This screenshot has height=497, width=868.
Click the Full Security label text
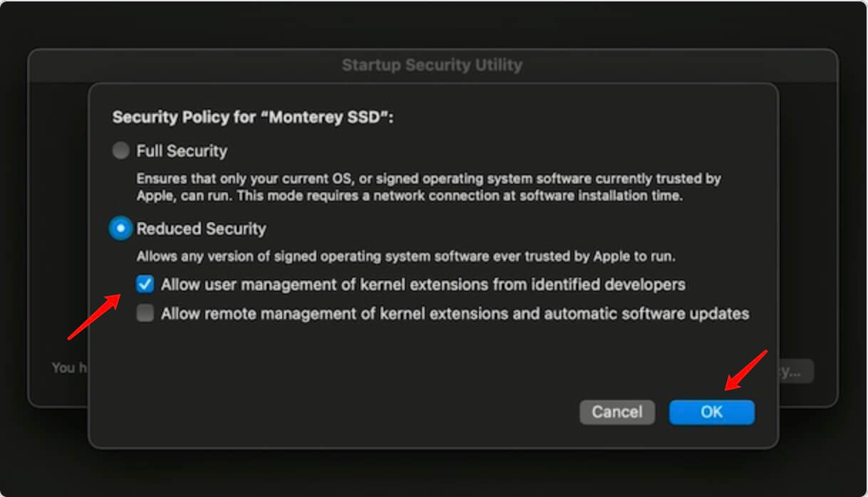[x=182, y=151]
